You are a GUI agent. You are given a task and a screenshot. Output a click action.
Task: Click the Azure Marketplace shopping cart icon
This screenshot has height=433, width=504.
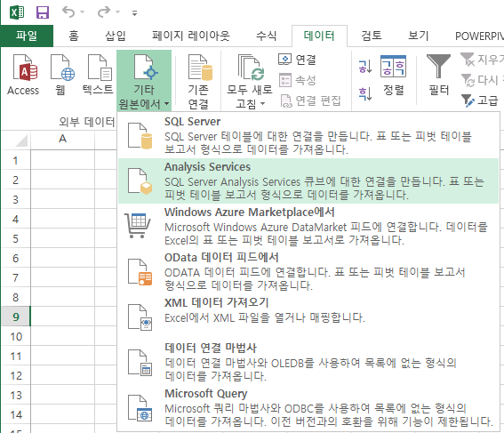coord(137,225)
